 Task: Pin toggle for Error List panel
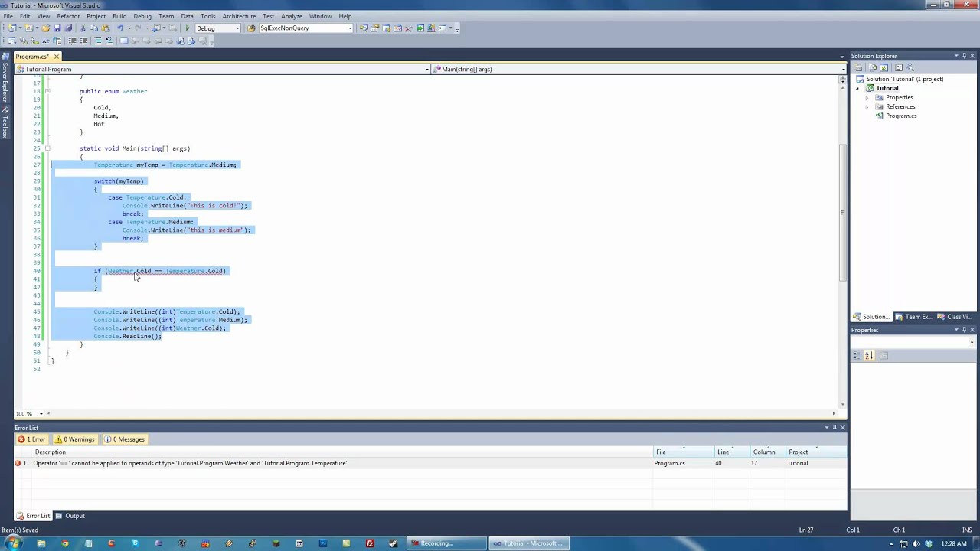(x=835, y=428)
